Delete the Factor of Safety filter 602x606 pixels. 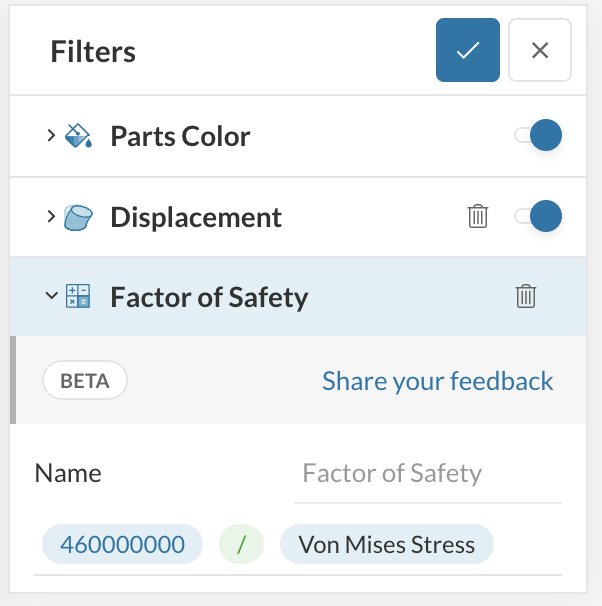526,296
